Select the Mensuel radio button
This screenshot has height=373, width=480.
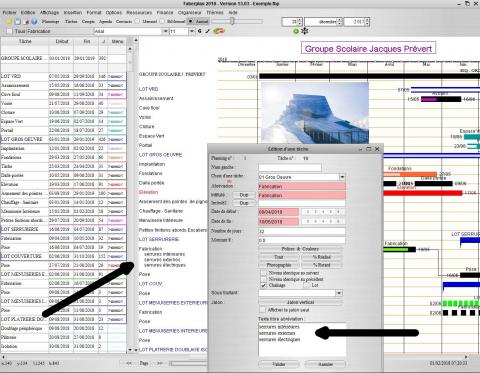coord(137,21)
